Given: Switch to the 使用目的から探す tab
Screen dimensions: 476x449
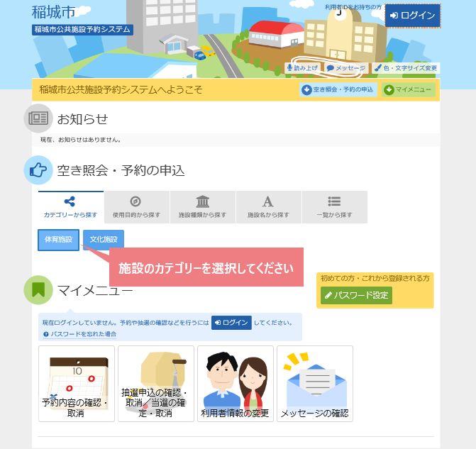Looking at the screenshot, I should 137,207.
